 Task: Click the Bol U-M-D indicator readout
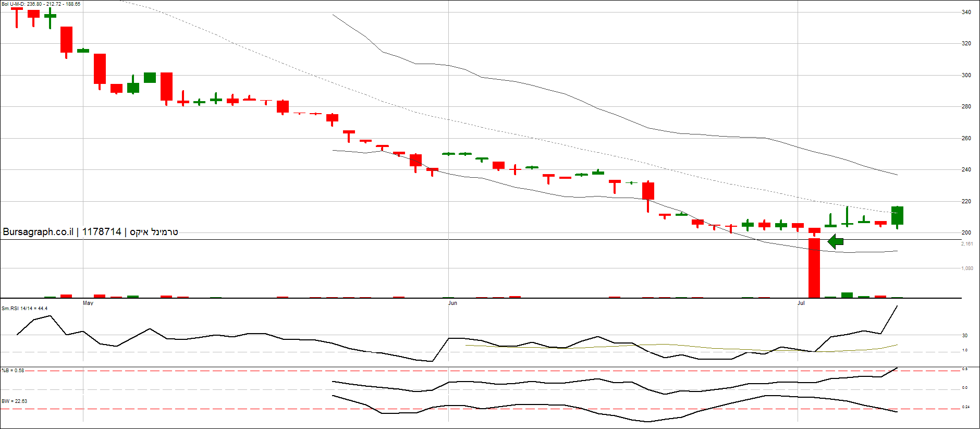pos(41,4)
